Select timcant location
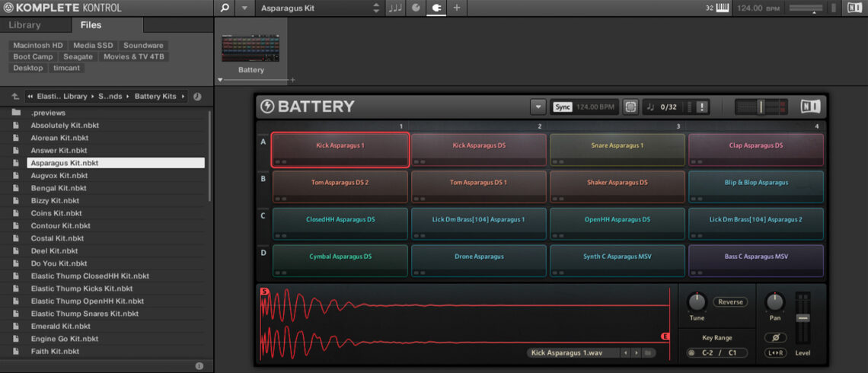The width and height of the screenshot is (868, 373). (67, 68)
